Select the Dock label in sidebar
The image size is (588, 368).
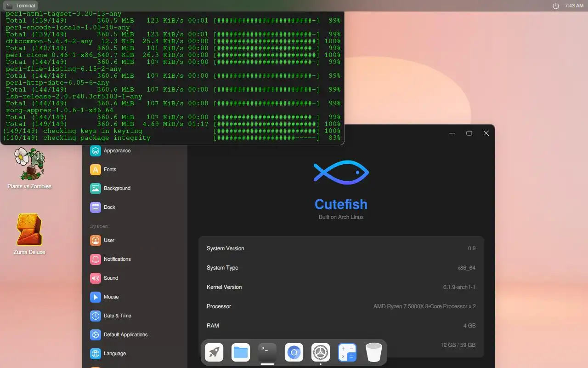point(109,207)
